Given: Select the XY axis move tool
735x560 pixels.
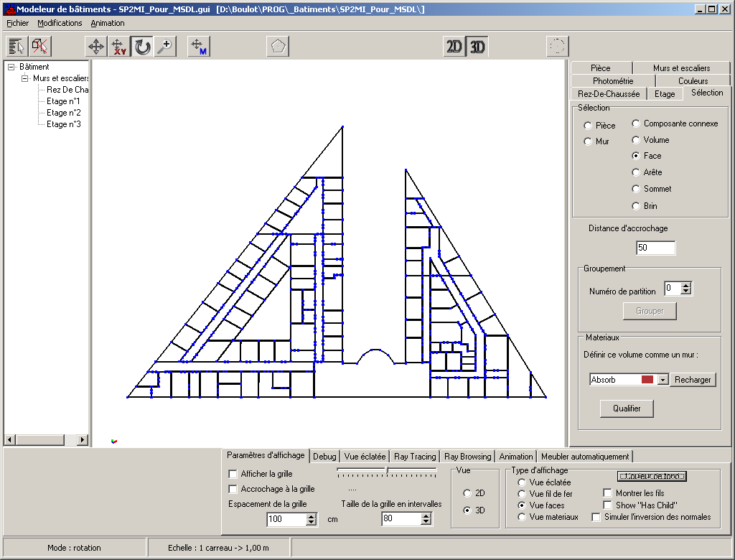Looking at the screenshot, I should pos(119,47).
